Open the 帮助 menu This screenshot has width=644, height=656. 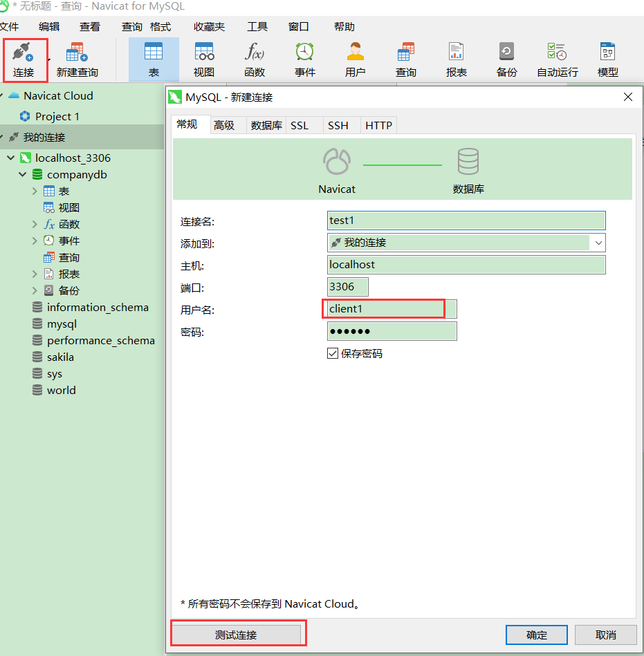tap(344, 27)
